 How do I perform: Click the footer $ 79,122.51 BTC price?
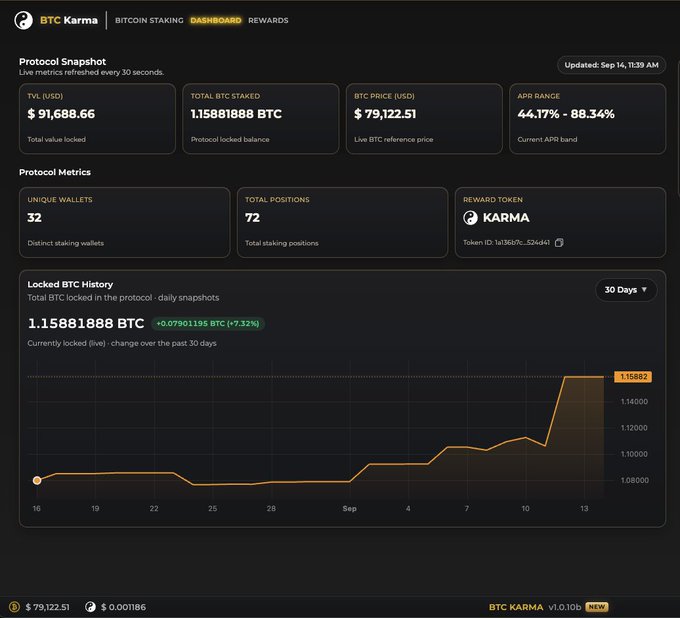click(x=47, y=607)
